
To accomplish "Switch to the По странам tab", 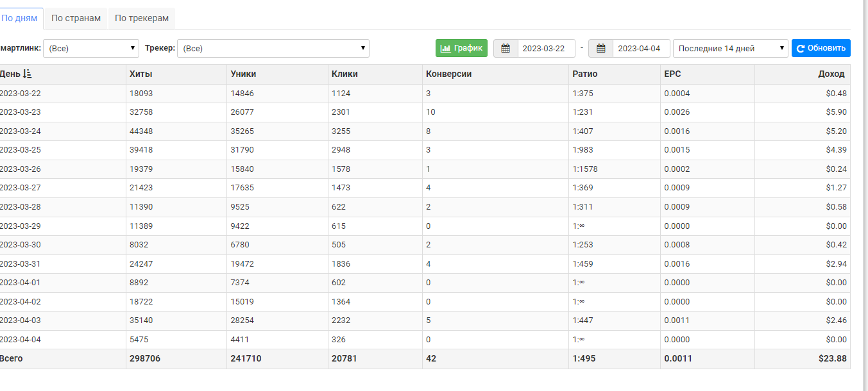I will pyautogui.click(x=76, y=18).
